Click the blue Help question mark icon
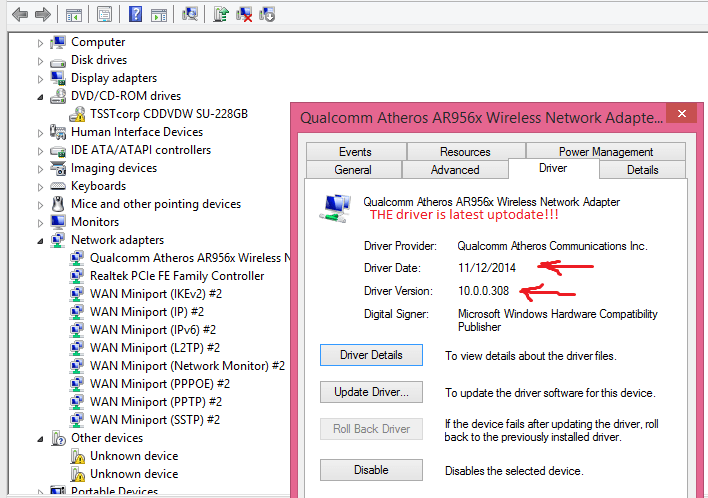Viewport: 708px width, 498px height. (135, 15)
